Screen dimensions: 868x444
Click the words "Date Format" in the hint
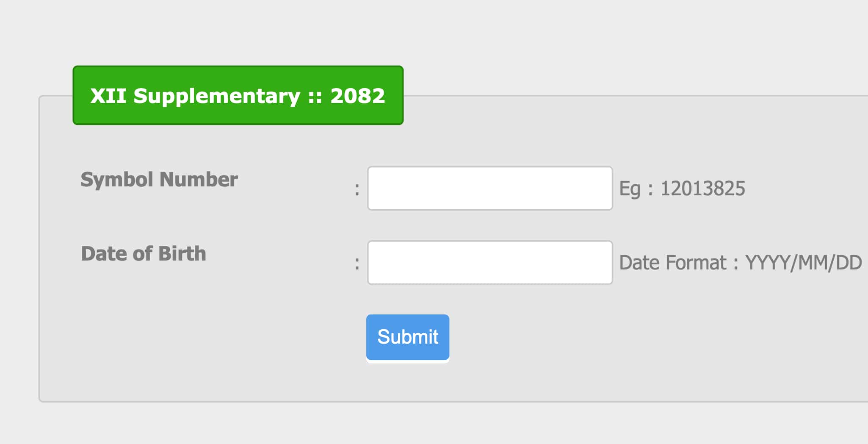[x=672, y=263]
